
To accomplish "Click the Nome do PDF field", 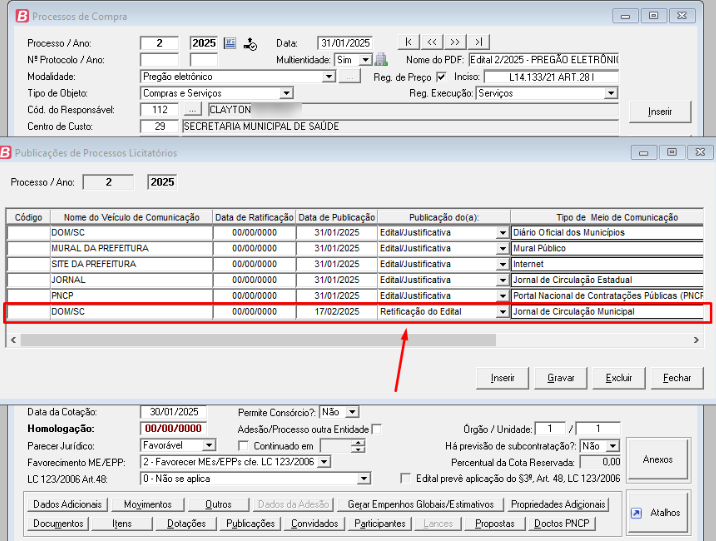I will [x=544, y=60].
